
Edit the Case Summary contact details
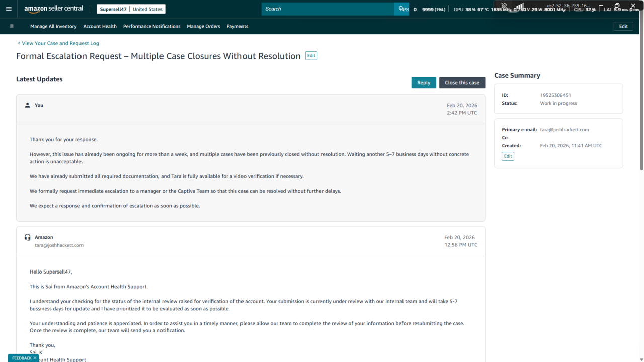point(508,156)
